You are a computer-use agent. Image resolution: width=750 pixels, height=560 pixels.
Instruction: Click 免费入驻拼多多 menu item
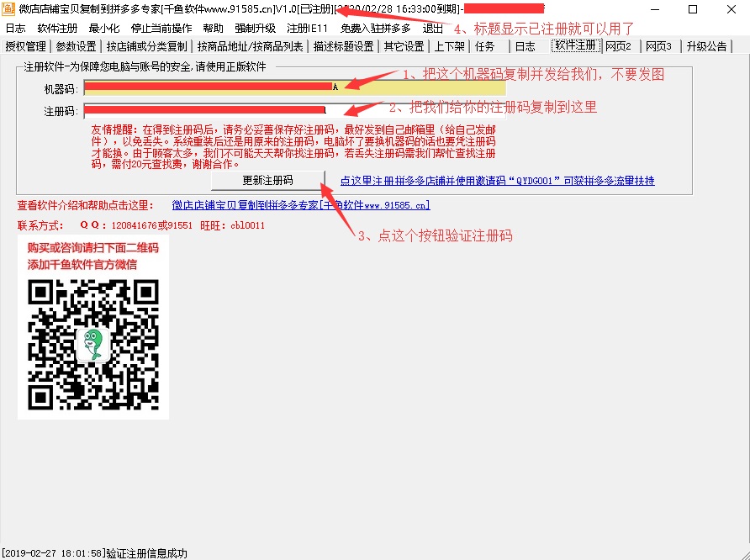tap(376, 29)
